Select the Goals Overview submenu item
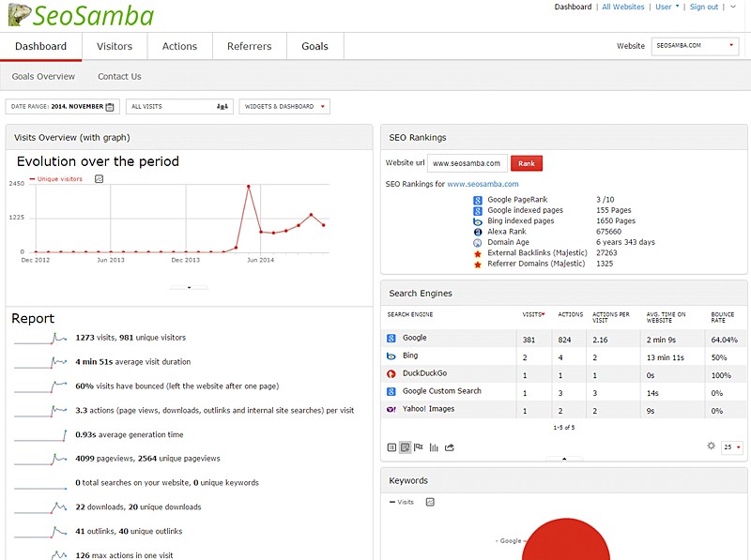The width and height of the screenshot is (751, 560). point(43,77)
